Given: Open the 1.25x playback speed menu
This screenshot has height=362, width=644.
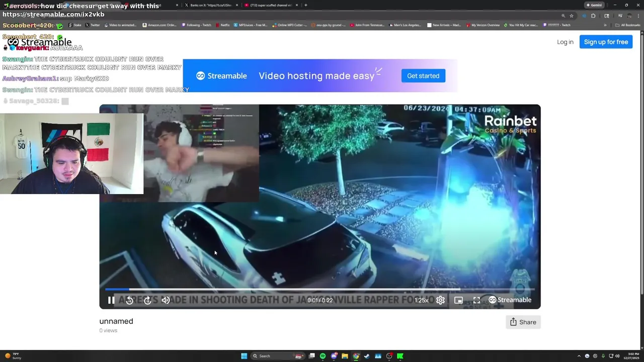Looking at the screenshot, I should 422,300.
